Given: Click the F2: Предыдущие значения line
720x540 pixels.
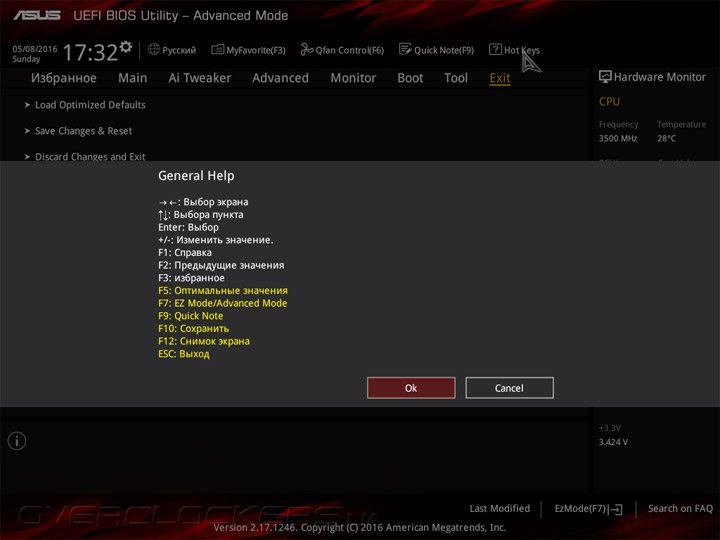Looking at the screenshot, I should coord(221,265).
